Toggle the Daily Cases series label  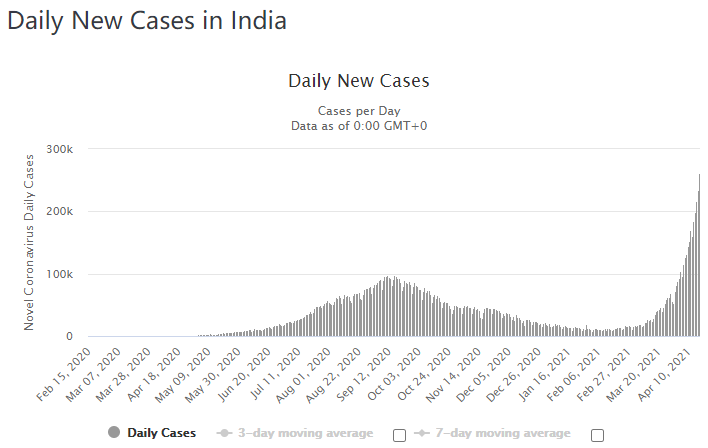pos(162,433)
